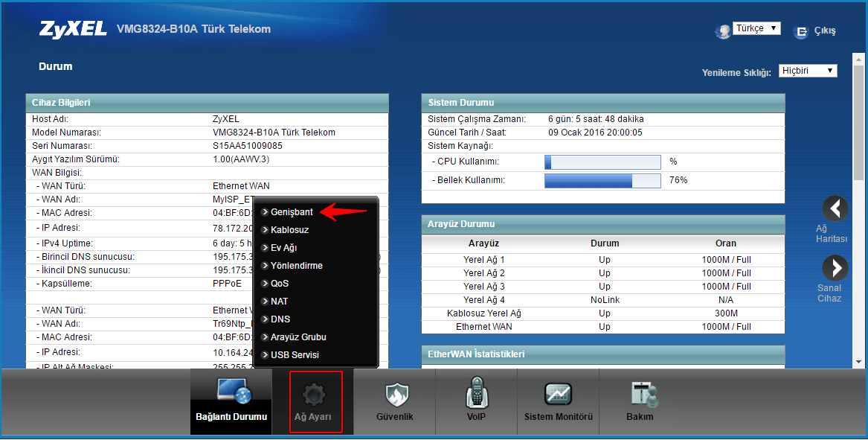Click the Bellek Kullanımı progress bar

(x=602, y=180)
